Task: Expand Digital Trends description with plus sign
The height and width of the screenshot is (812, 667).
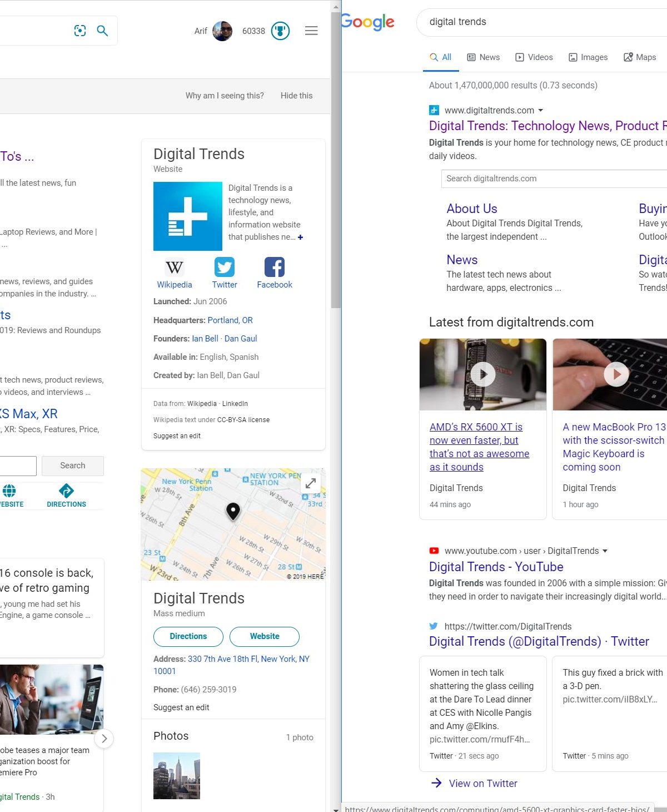Action: coord(301,237)
